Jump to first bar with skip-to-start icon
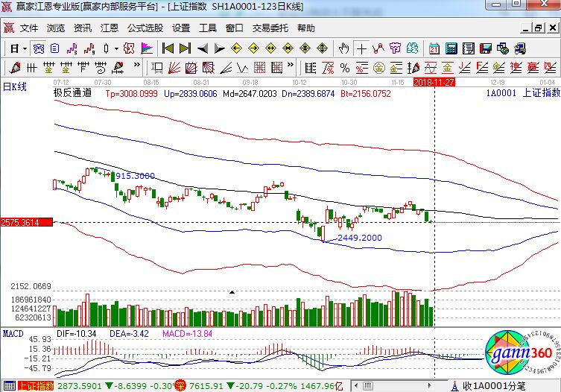The width and height of the screenshot is (561, 392). tap(168, 48)
